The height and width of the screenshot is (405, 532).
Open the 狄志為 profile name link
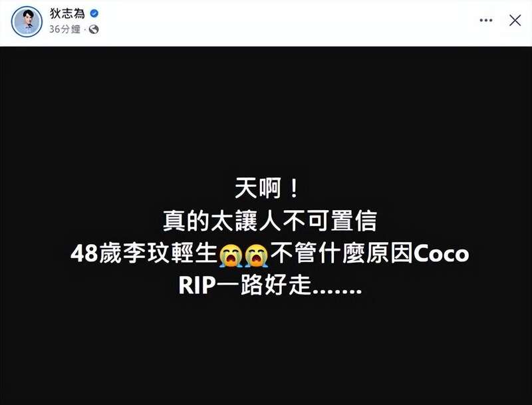[x=67, y=13]
